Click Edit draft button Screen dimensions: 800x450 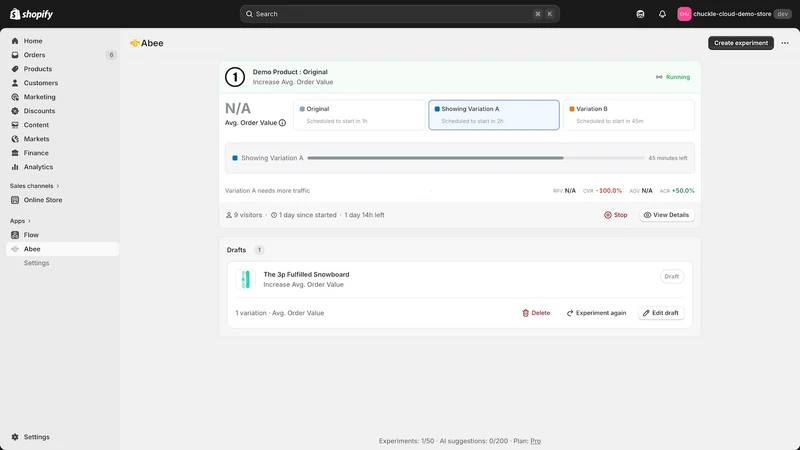(x=661, y=313)
